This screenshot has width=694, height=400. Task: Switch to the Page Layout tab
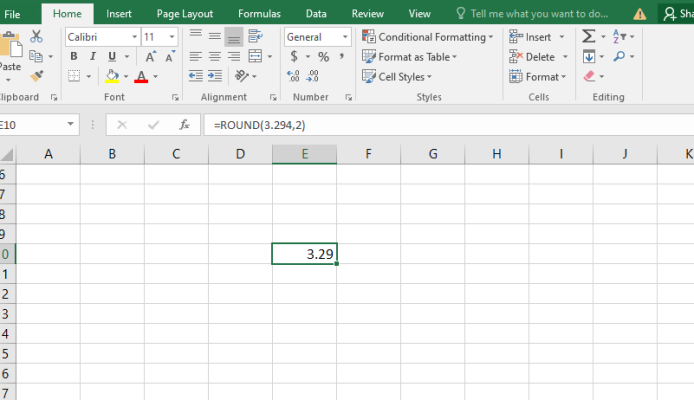tap(185, 14)
